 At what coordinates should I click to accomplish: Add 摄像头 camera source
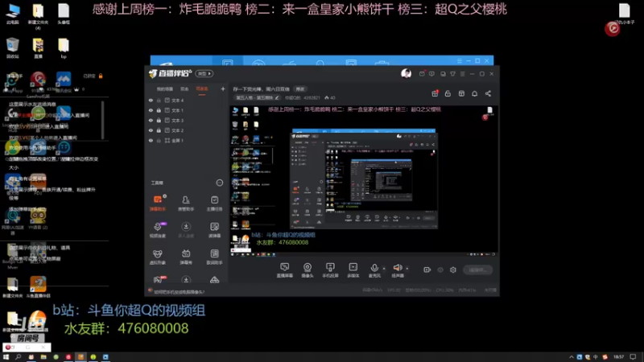click(308, 270)
